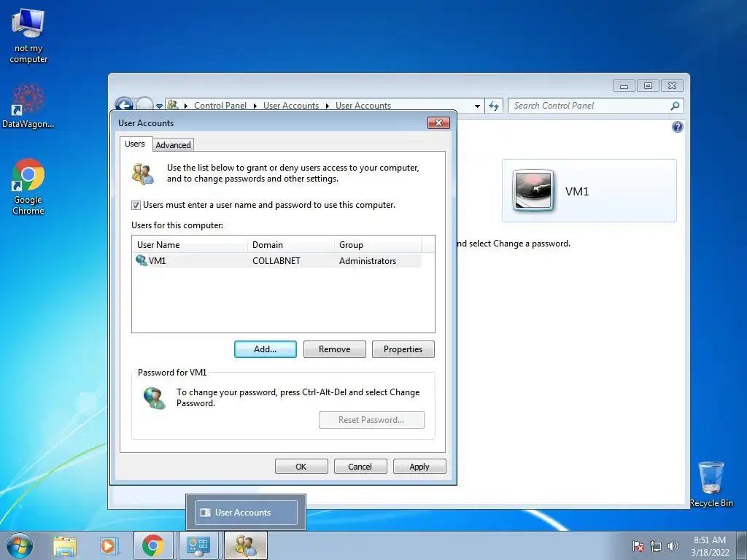Select the Users tab

[135, 144]
